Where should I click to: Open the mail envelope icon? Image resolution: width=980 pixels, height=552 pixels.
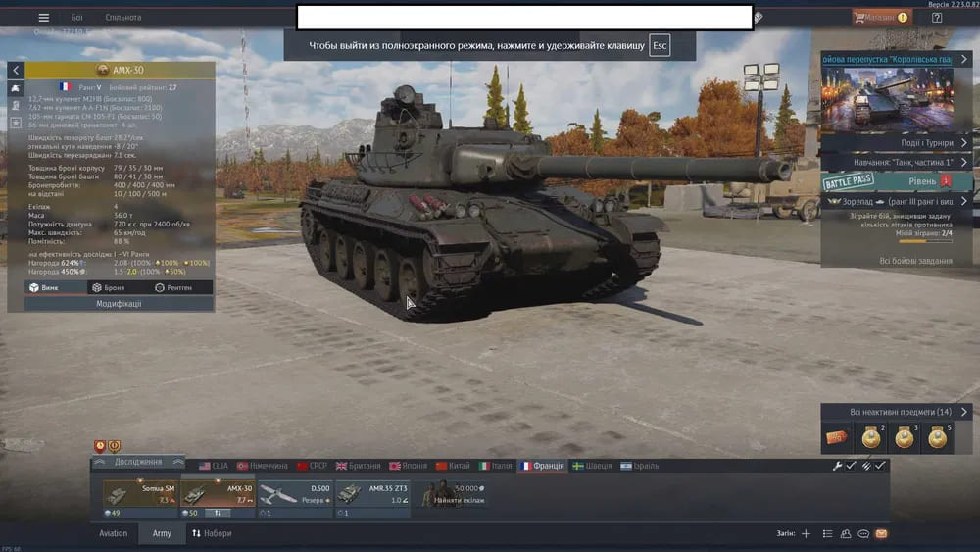[x=881, y=534]
